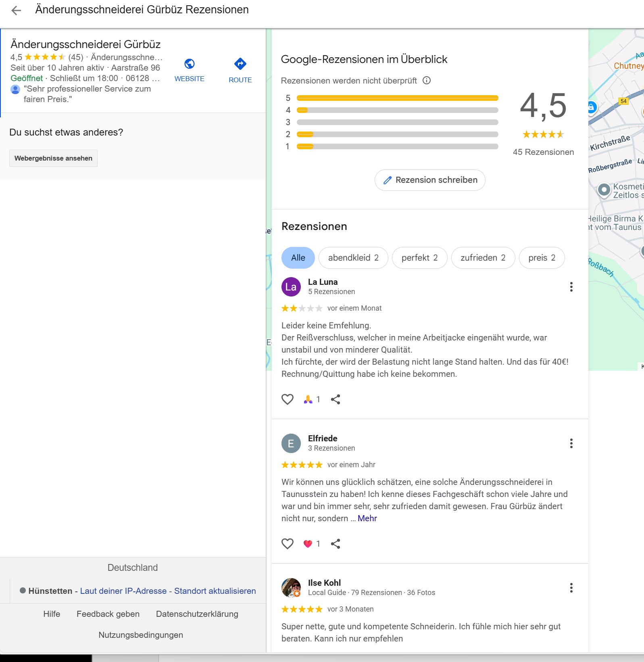
Task: Open three-dot menu for Elfriede's review
Action: click(x=571, y=443)
